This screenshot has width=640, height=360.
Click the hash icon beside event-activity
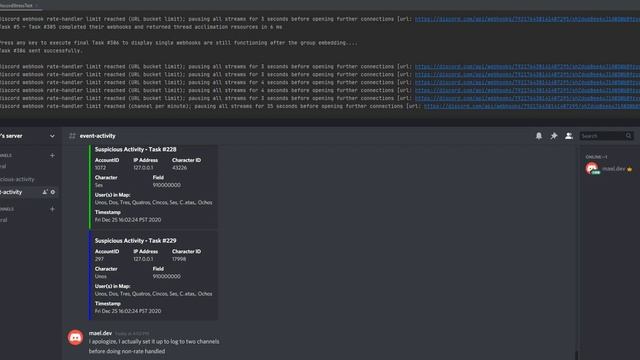[x=72, y=136]
